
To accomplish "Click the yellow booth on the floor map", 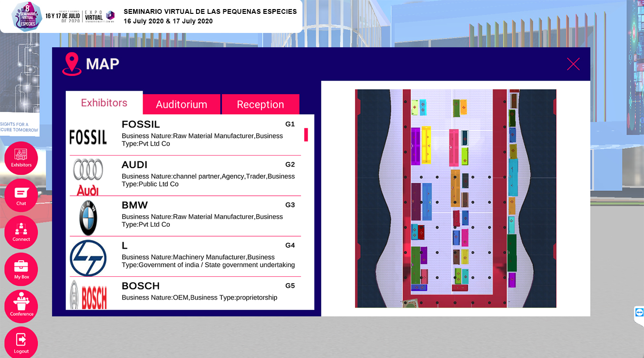I will point(426,145).
